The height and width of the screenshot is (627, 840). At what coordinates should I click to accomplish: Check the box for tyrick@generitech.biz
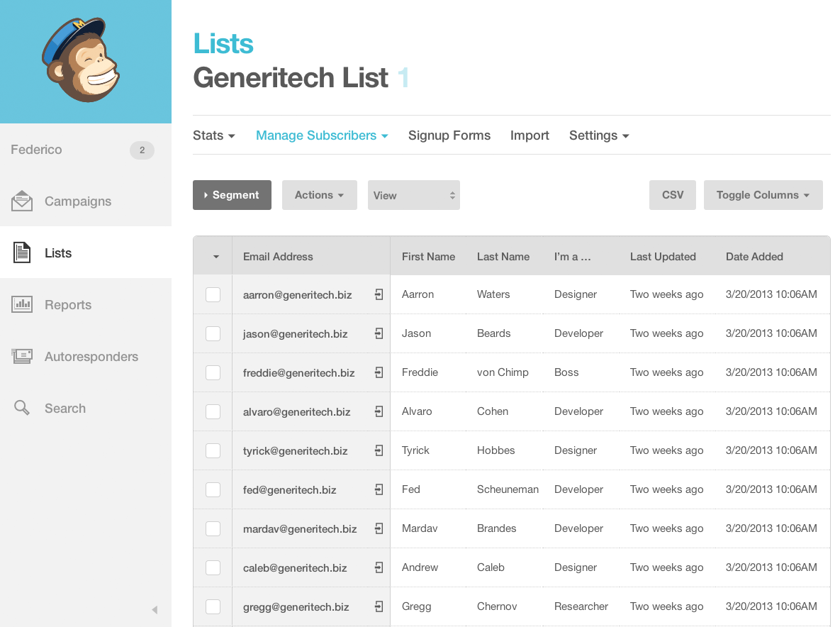[x=213, y=450]
